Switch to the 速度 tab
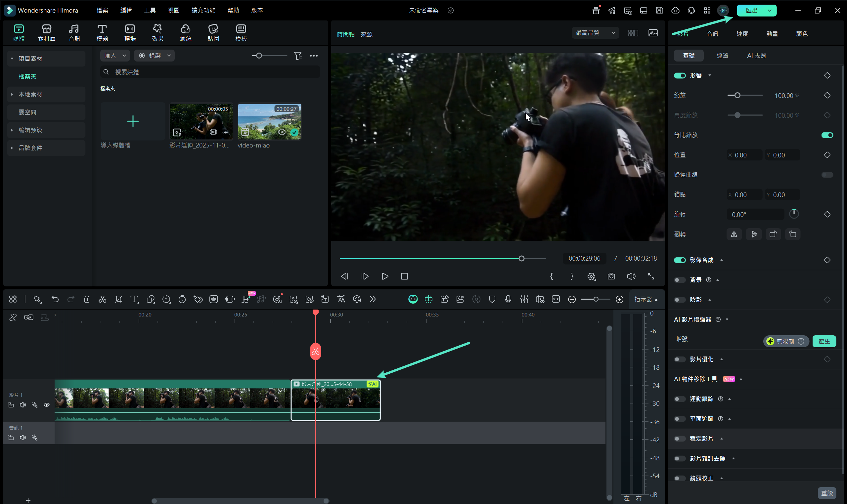Viewport: 847px width, 504px height. coord(742,34)
